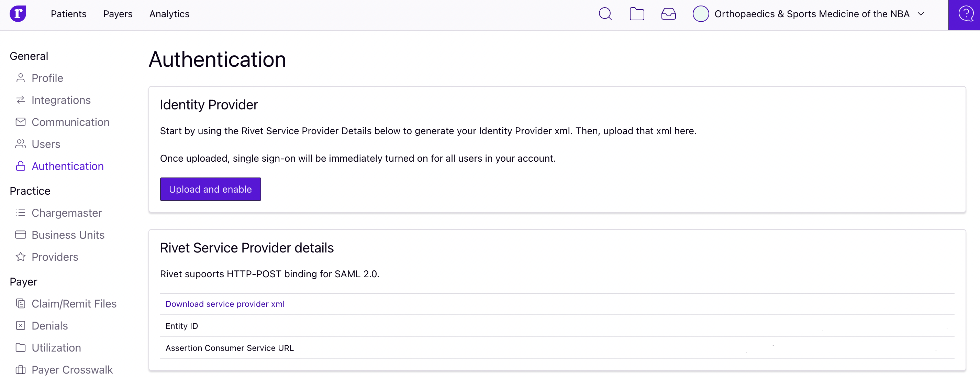This screenshot has height=377, width=980.
Task: Open the Analytics menu
Action: click(x=169, y=14)
